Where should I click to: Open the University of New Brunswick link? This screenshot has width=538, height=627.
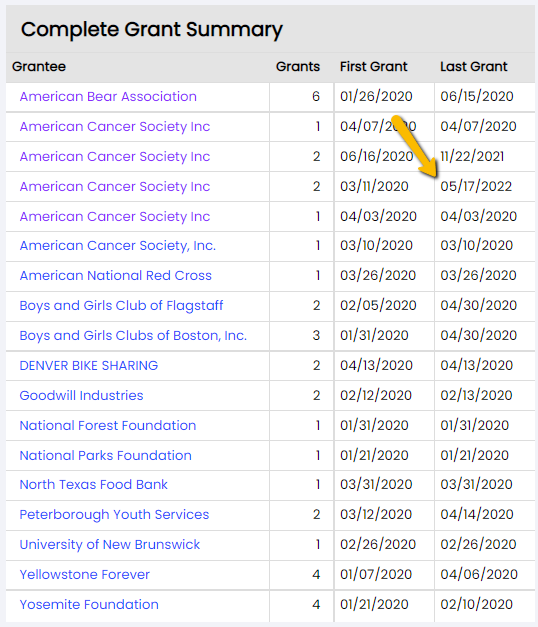click(110, 545)
